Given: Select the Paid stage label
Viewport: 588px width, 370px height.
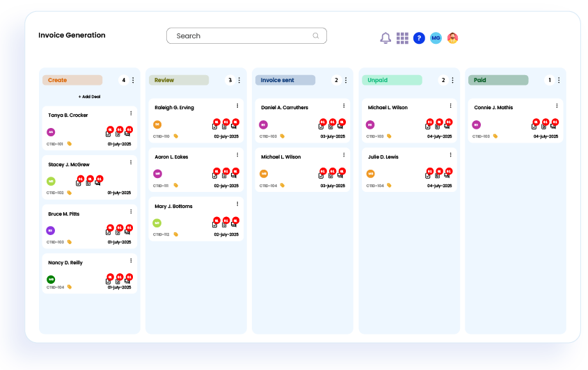Looking at the screenshot, I should click(498, 80).
